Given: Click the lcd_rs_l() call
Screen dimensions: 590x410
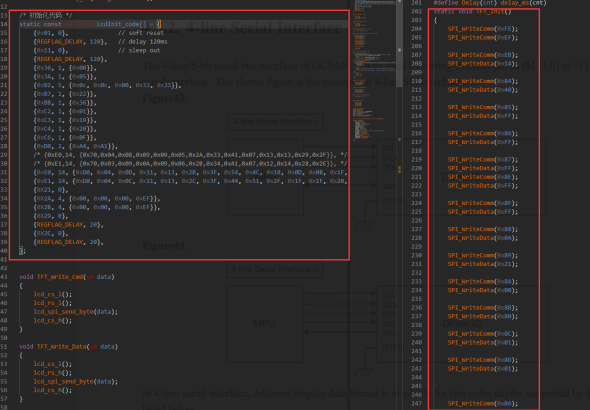Looking at the screenshot, I should click(53, 303).
